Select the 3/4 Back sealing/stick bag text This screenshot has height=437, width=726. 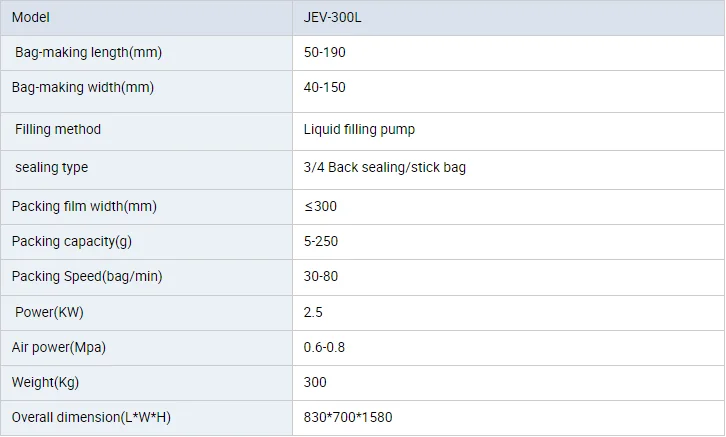coord(385,167)
